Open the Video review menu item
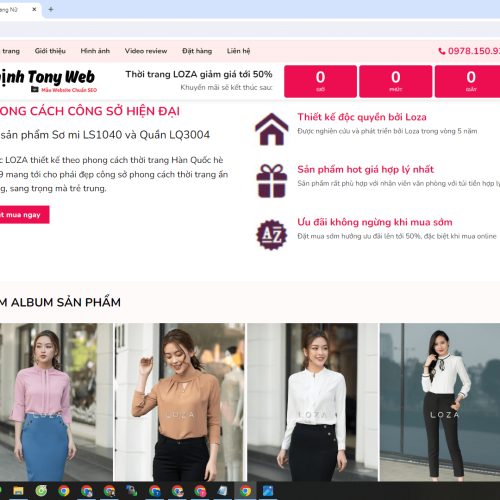 146,51
